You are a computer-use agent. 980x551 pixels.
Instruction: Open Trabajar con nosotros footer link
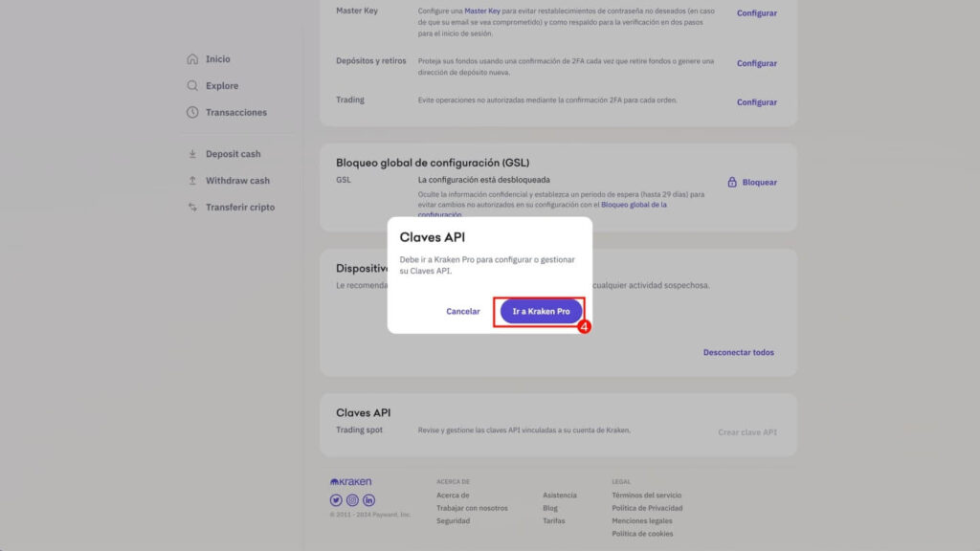click(x=472, y=508)
